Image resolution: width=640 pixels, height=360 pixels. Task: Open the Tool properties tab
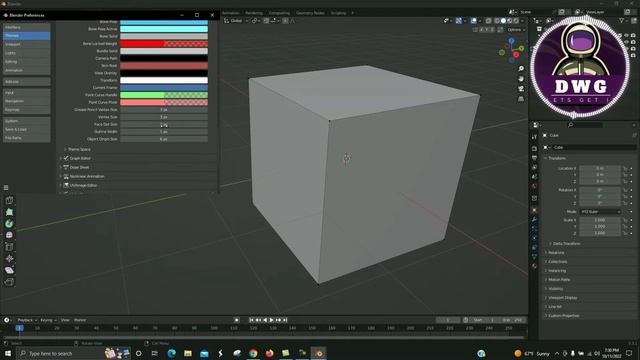534,137
